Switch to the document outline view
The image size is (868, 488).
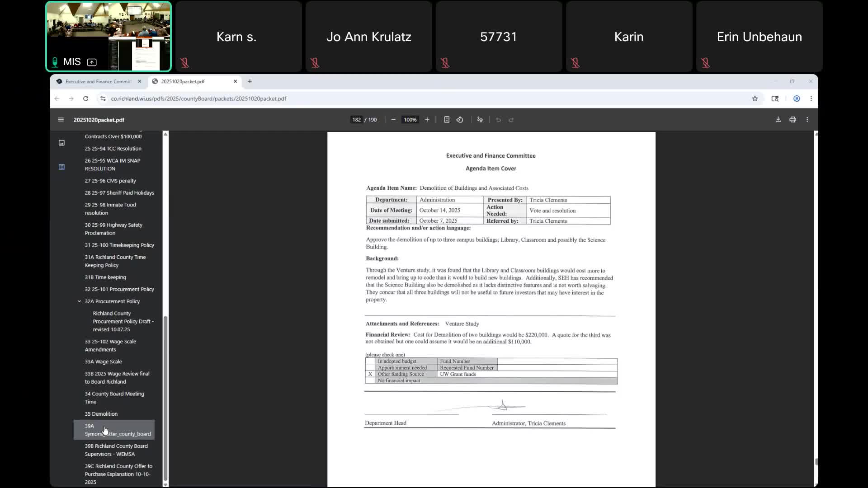pyautogui.click(x=61, y=167)
